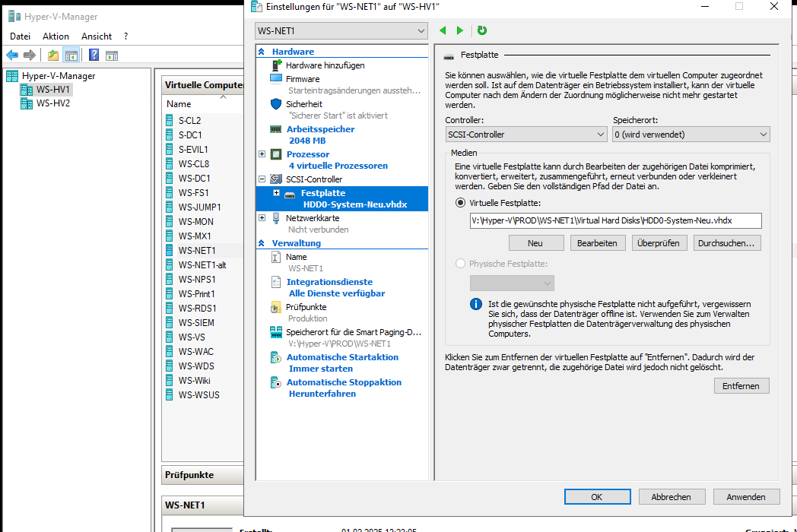797x532 pixels.
Task: Collapse the SCSI-Controller node
Action: pyautogui.click(x=262, y=179)
